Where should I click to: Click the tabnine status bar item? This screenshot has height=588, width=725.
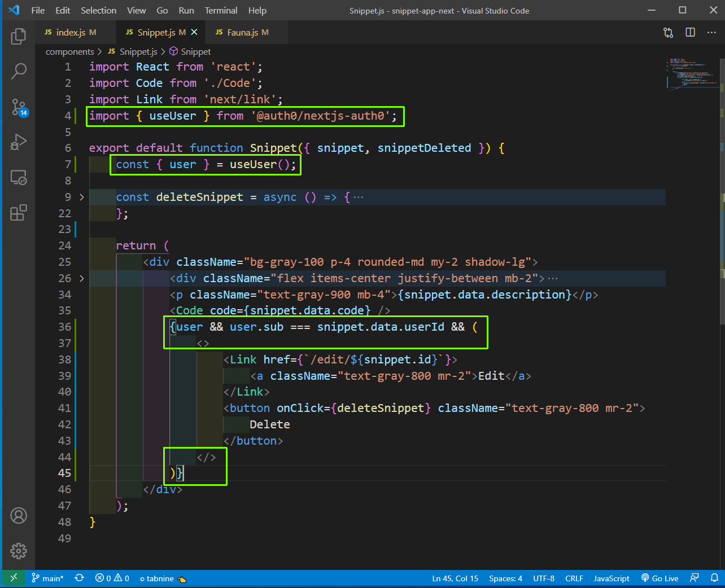tap(163, 578)
